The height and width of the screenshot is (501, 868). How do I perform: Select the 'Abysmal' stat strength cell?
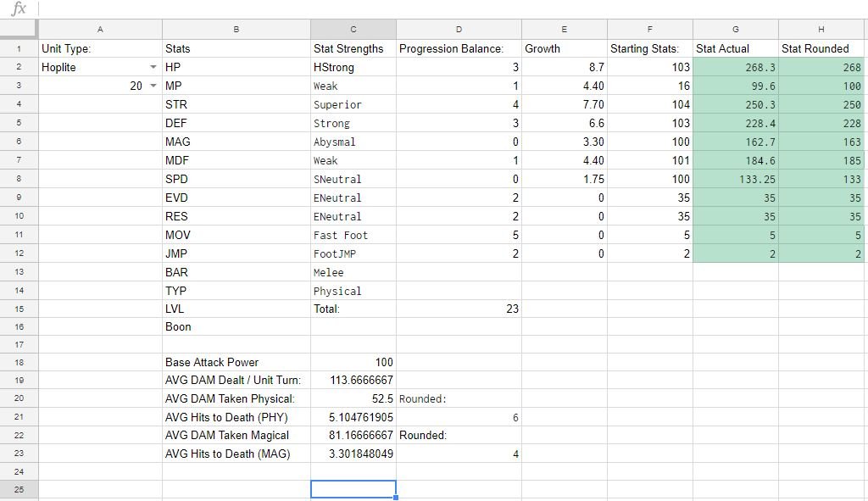[x=353, y=142]
